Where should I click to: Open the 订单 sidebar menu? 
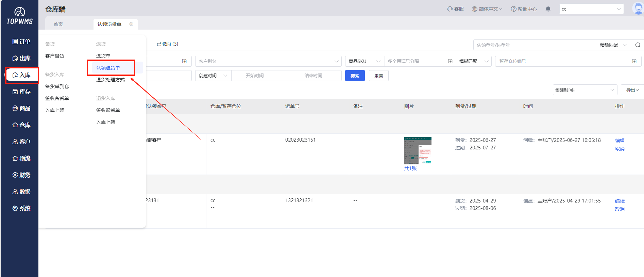[x=21, y=42]
